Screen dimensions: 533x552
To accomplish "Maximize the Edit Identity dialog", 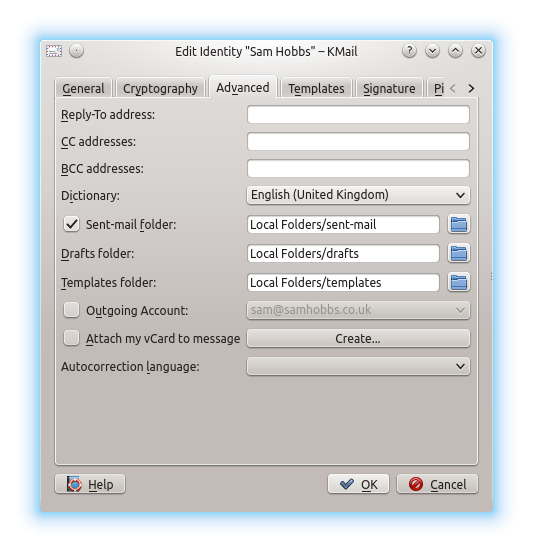I will (x=455, y=51).
